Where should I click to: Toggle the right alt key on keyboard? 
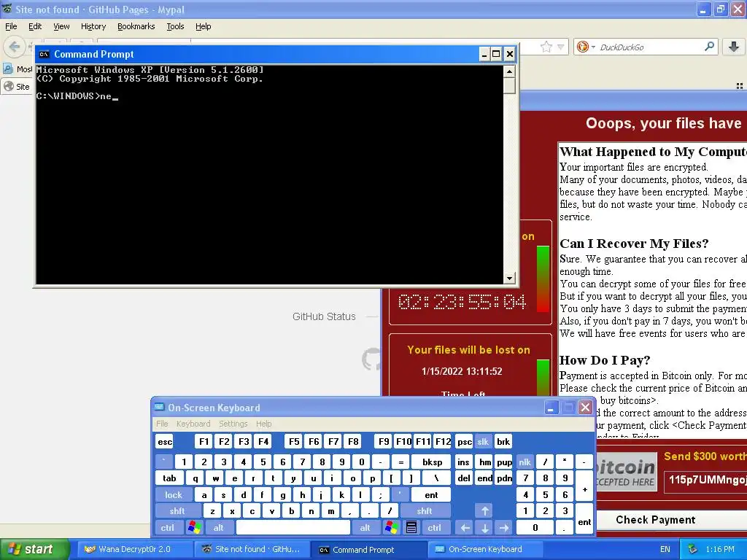365,528
